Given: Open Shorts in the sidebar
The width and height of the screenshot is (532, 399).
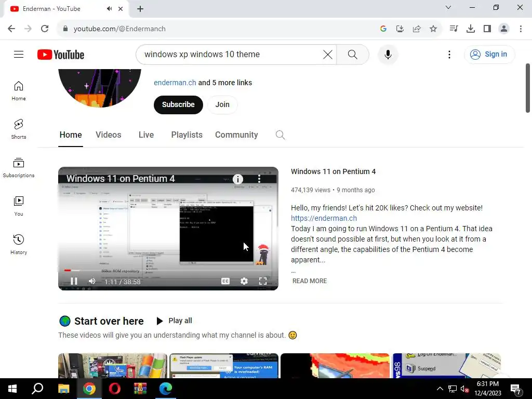Looking at the screenshot, I should tap(19, 129).
